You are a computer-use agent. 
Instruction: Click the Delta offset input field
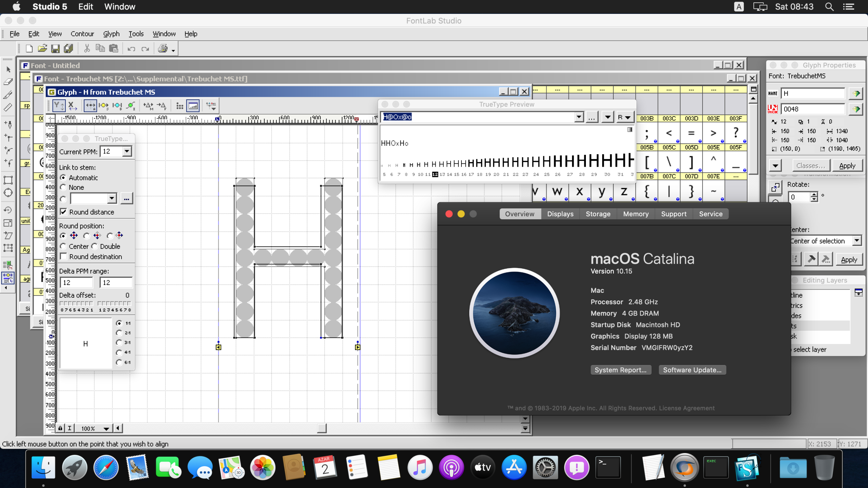click(x=127, y=294)
